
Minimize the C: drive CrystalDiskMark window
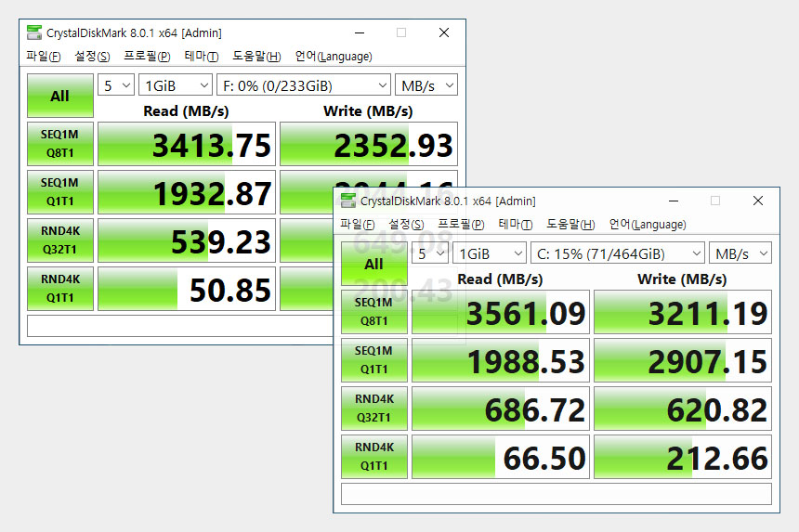click(674, 201)
